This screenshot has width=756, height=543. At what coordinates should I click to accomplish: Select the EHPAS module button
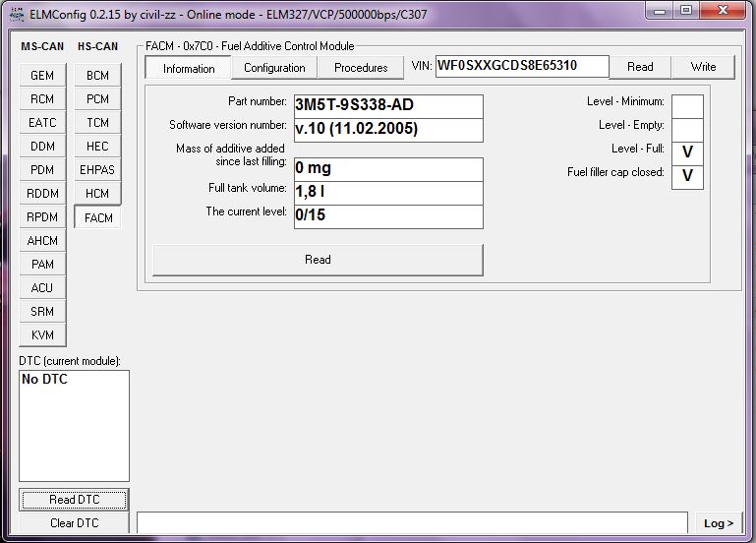coord(97,170)
